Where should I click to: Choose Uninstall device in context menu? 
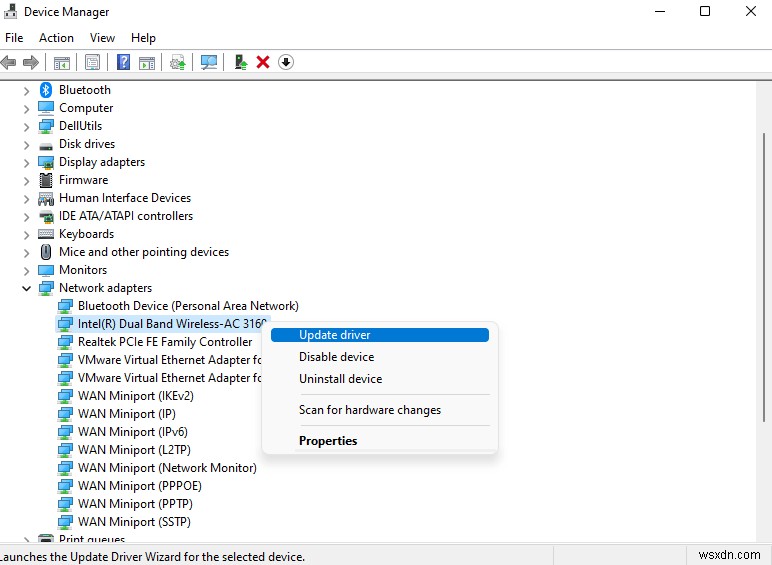tap(380, 379)
